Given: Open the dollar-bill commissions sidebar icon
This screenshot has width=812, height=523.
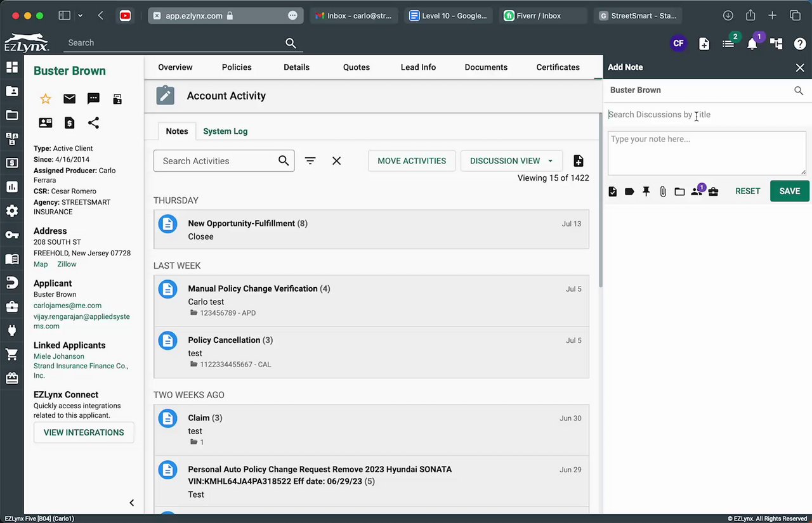Looking at the screenshot, I should pos(12,163).
